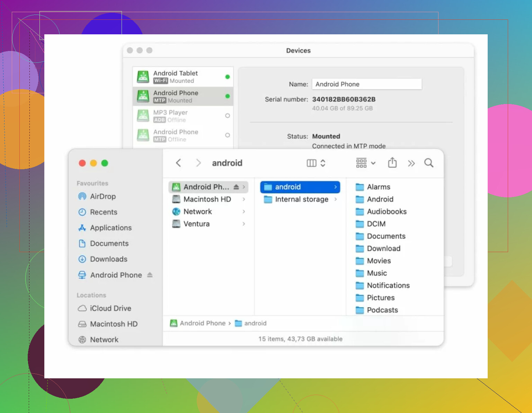
Task: Expand Macintosh HD chevron in first column
Action: point(244,199)
